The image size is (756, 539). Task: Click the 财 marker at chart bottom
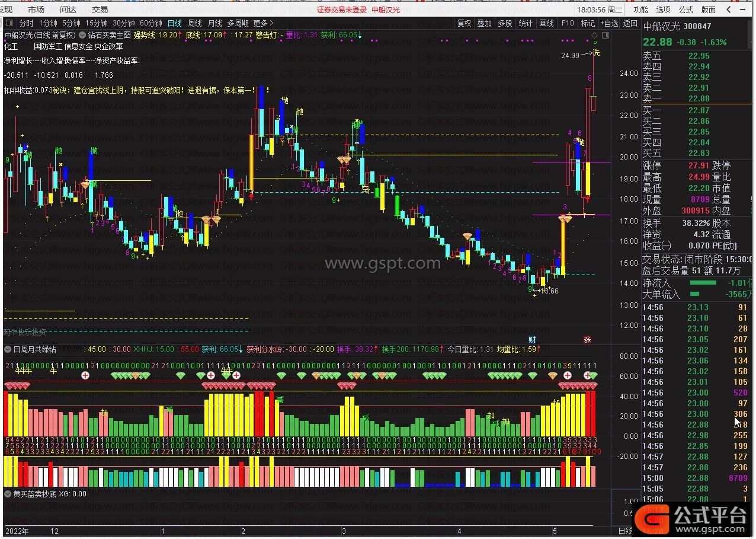(x=532, y=339)
